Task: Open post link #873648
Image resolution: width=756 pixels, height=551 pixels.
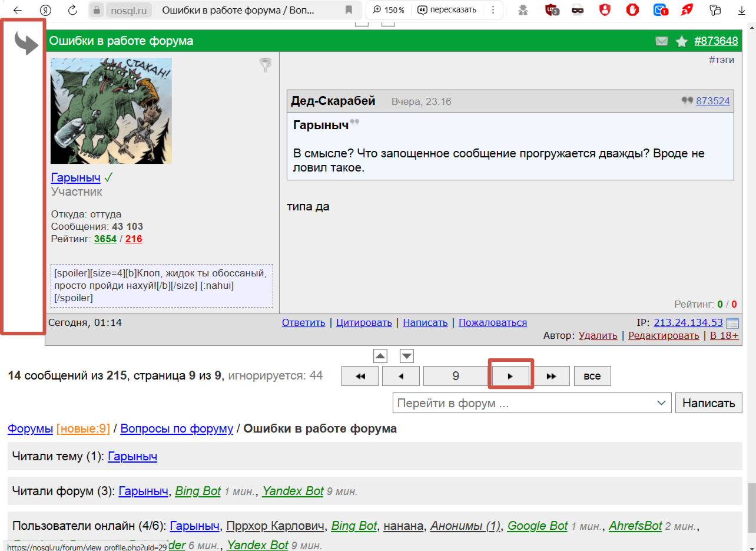Action: click(x=716, y=41)
